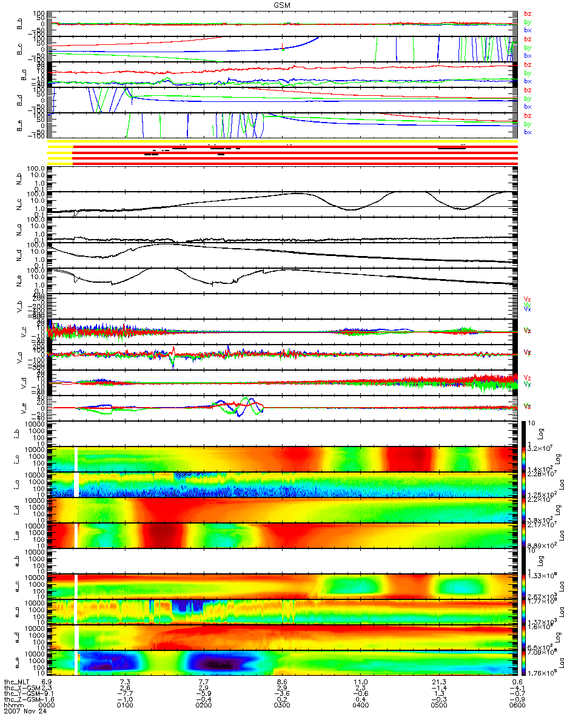This screenshot has height=728, width=564.
Task: Click the thc_MLT row label
Action: 16,682
